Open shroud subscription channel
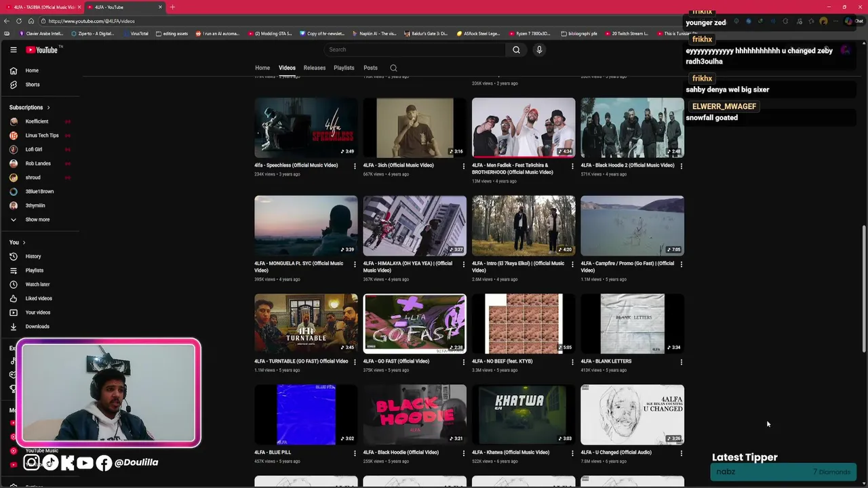 pyautogui.click(x=40, y=178)
